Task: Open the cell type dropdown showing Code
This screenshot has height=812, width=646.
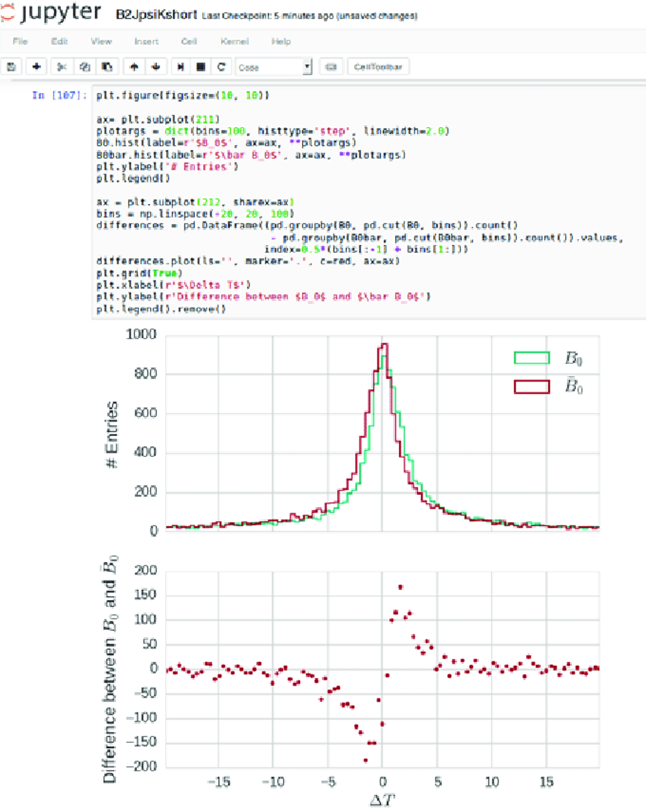Action: pos(274,66)
